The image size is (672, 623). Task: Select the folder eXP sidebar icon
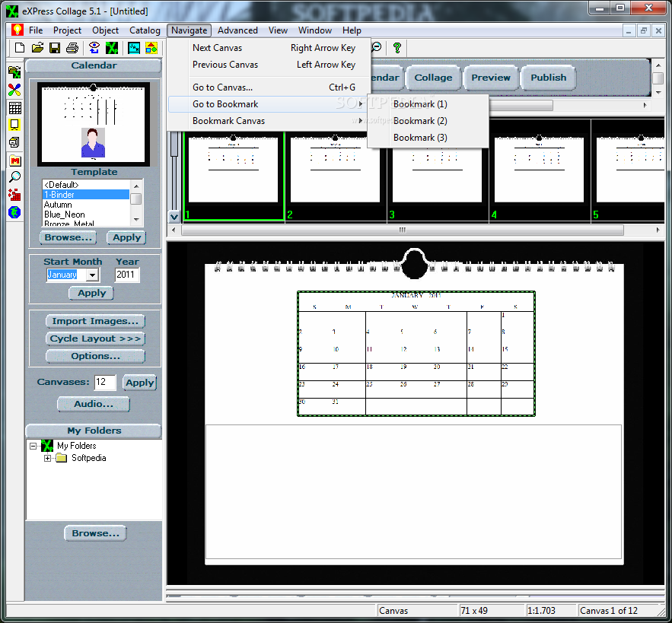14,72
